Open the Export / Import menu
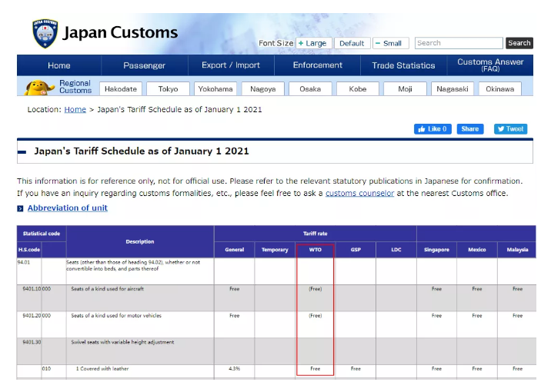The width and height of the screenshot is (551, 392). pyautogui.click(x=231, y=65)
